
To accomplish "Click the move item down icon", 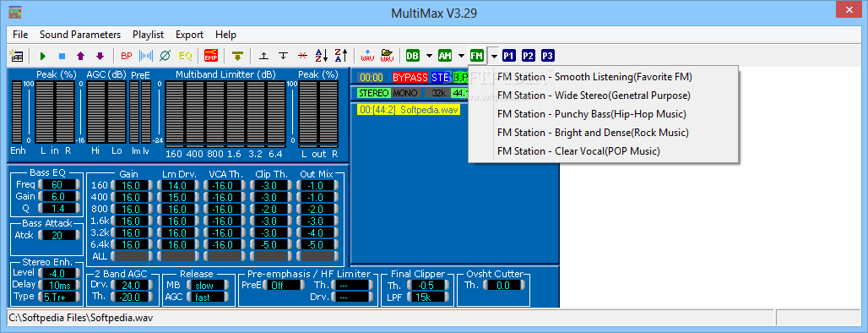I will point(284,56).
